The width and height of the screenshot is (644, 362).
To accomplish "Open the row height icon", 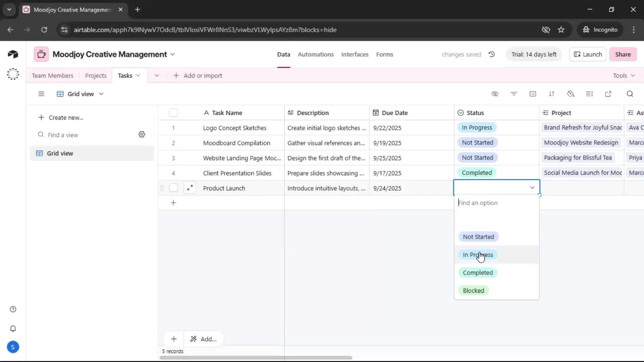I will 589,94.
